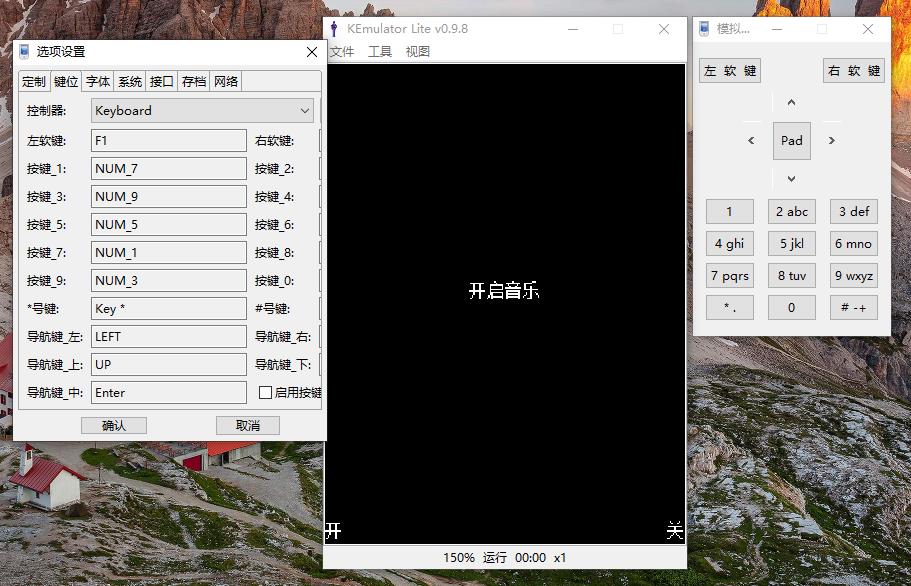Switch to the 键位 tab
This screenshot has width=911, height=586.
(66, 81)
